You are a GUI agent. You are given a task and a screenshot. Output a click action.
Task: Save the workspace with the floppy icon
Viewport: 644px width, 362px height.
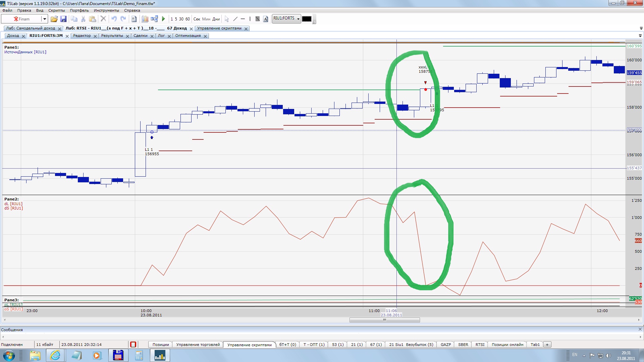point(63,19)
